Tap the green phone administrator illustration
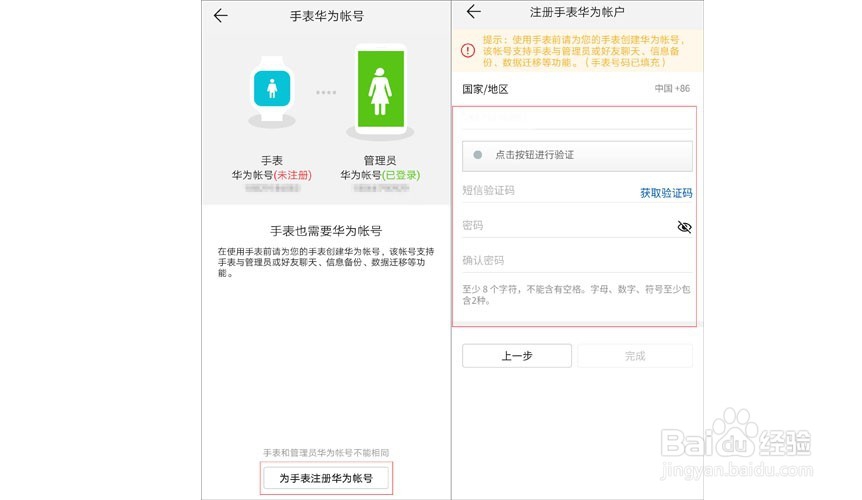Image resolution: width=862 pixels, height=500 pixels. pos(380,90)
